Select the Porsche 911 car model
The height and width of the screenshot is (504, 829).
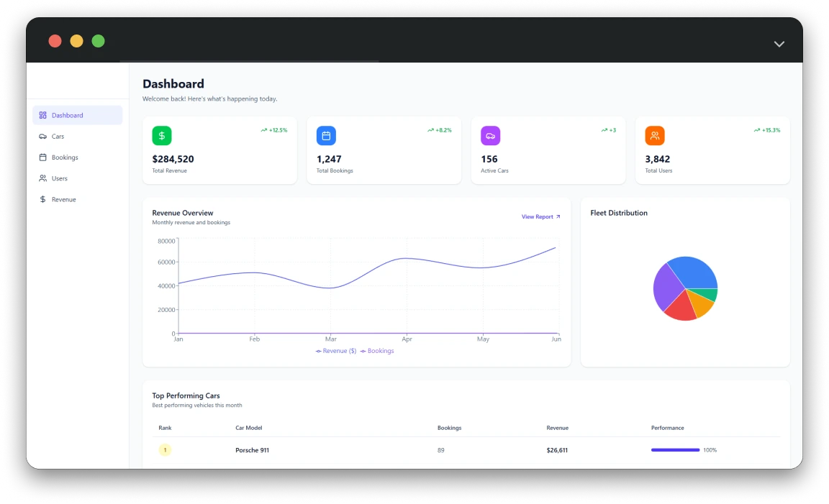252,450
